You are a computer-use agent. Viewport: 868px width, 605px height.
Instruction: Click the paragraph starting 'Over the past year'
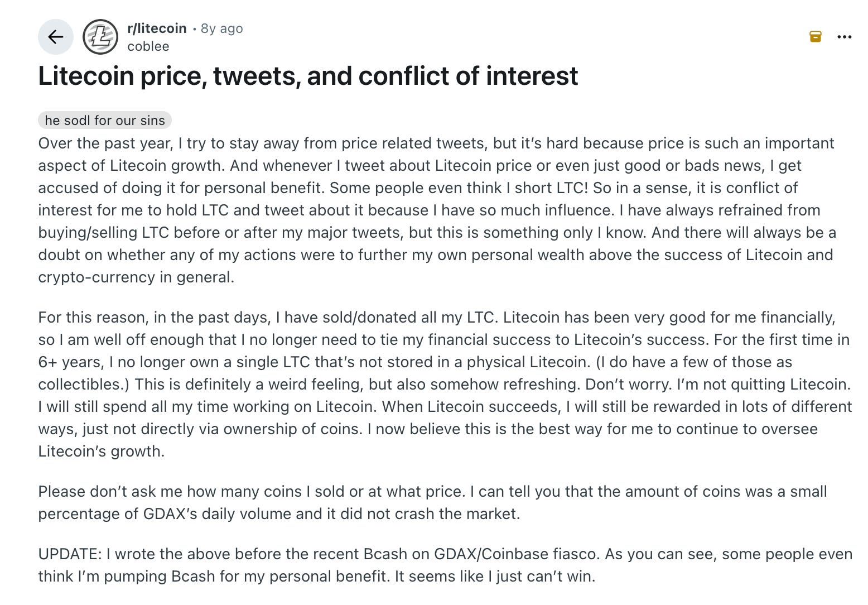[435, 210]
